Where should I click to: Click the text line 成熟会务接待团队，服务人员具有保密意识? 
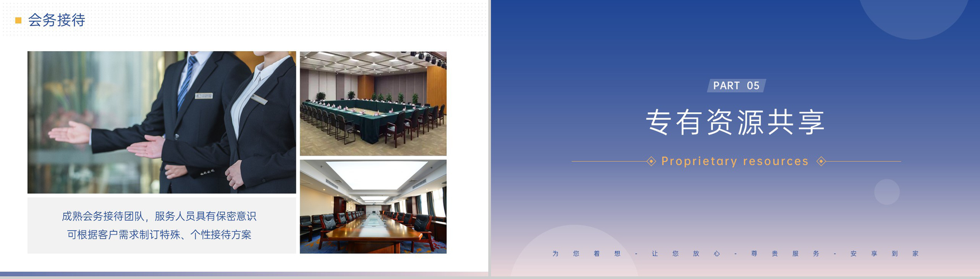(159, 216)
